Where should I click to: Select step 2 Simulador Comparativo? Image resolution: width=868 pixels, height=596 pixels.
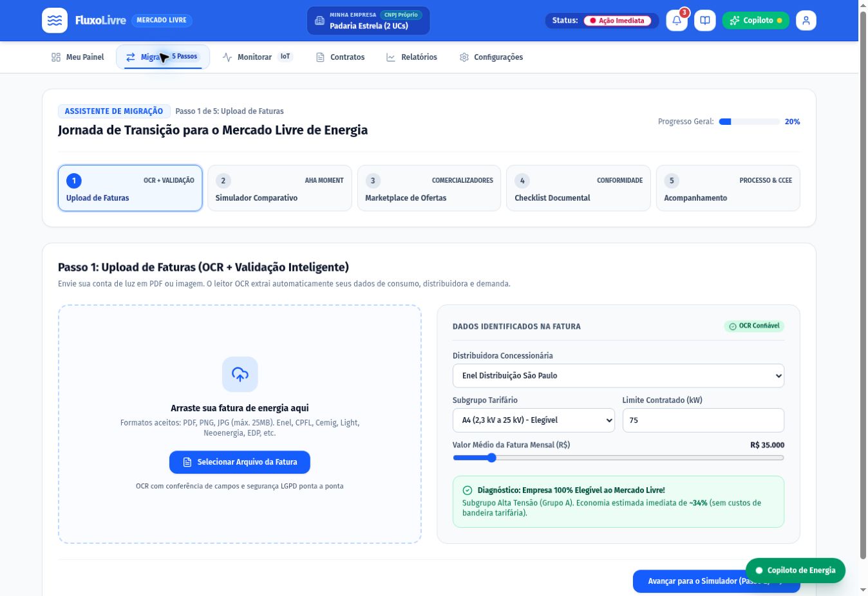(279, 188)
